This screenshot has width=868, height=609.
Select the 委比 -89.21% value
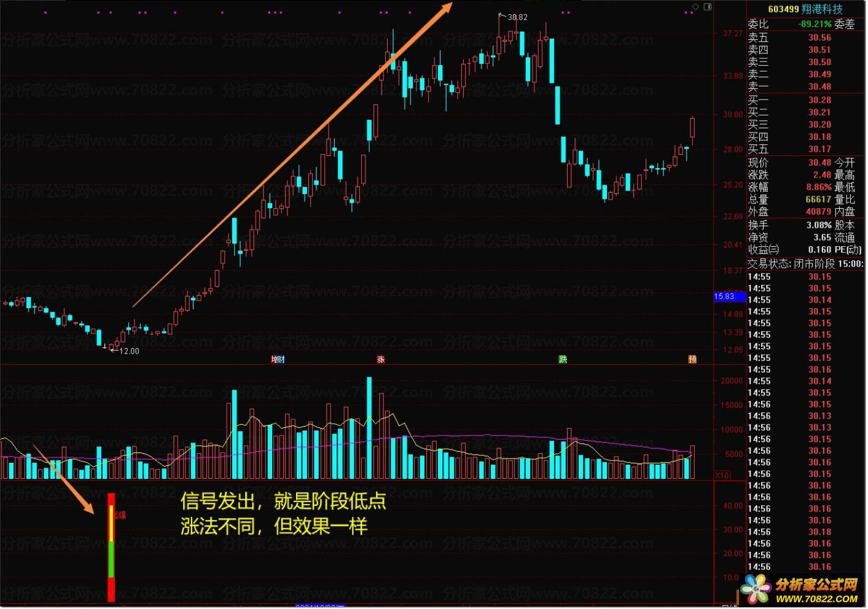[815, 24]
